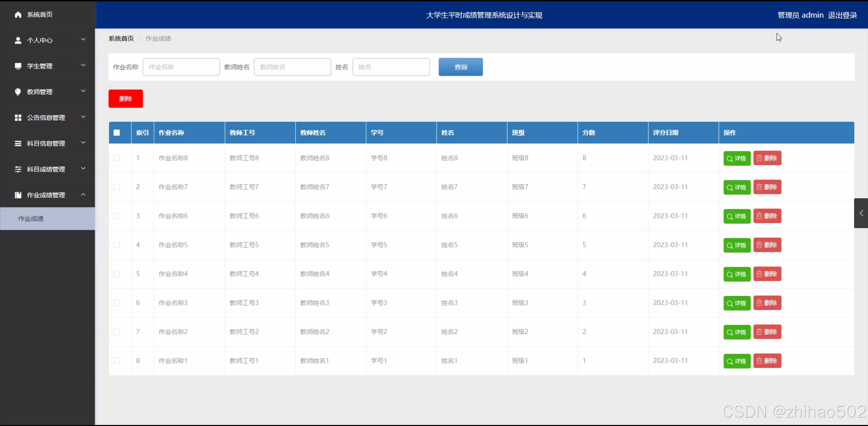Click the list icon for 科目信息管理
The height and width of the screenshot is (426, 868).
[x=18, y=143]
